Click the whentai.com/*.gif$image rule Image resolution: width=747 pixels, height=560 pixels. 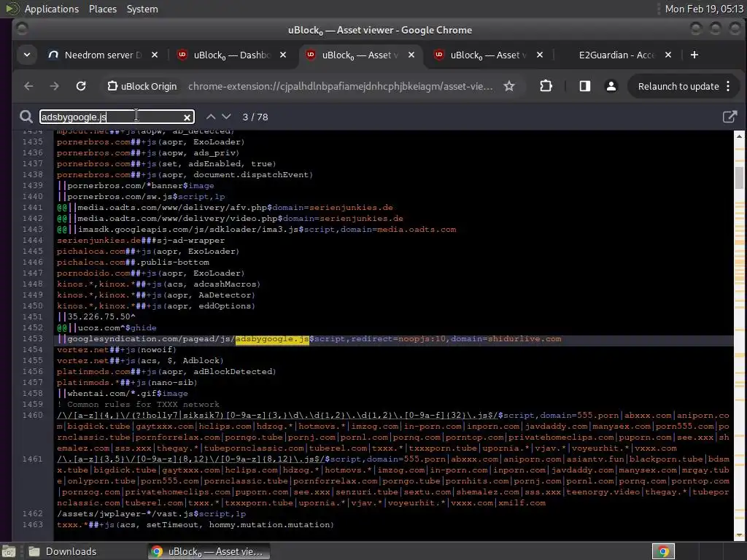point(123,393)
